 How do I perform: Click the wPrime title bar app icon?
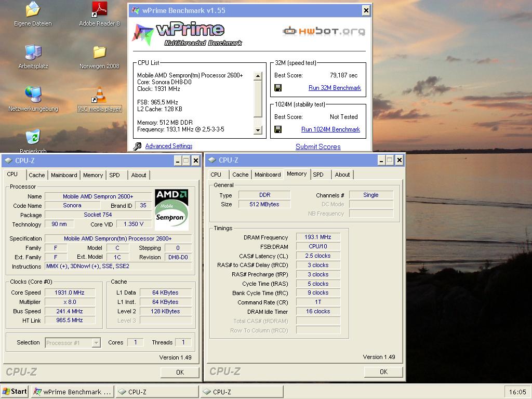(x=136, y=10)
